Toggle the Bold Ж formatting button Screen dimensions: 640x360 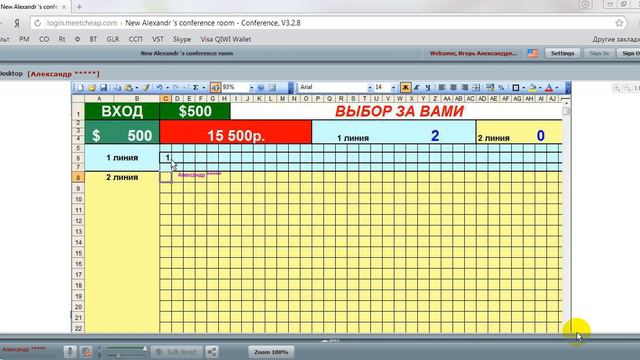405,87
